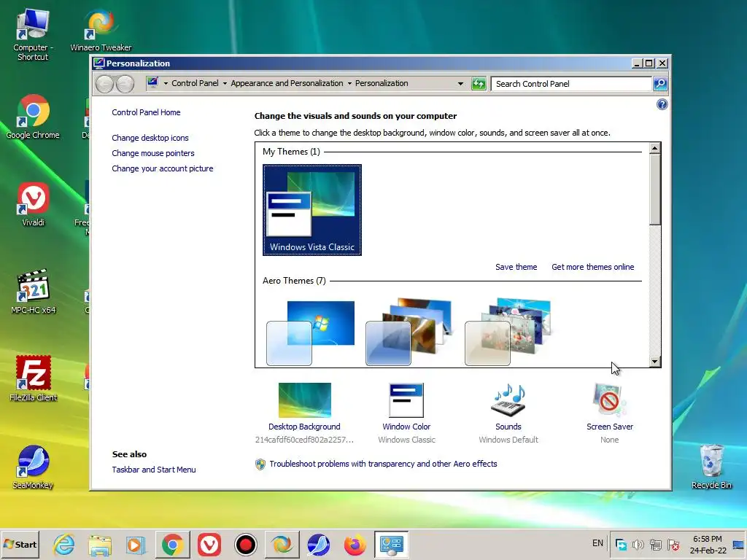Select the Windows Vista Classic theme
The image size is (747, 560).
(312, 210)
